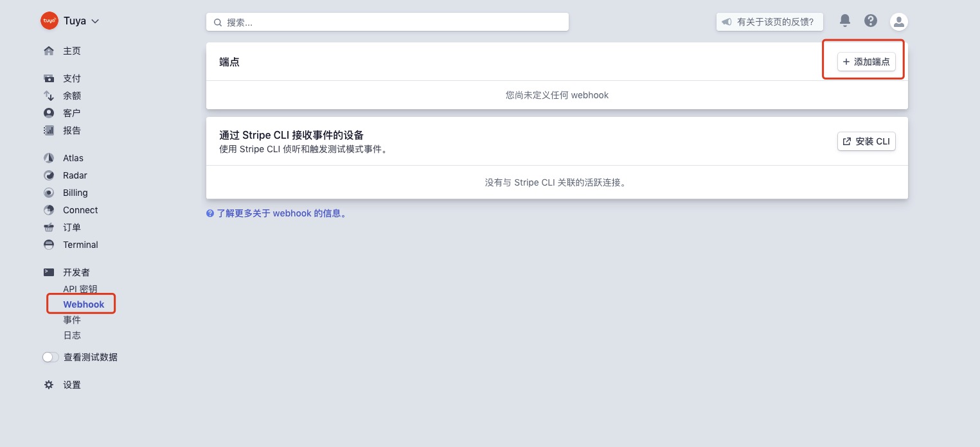Click the Connect icon in sidebar
Image resolution: width=980 pixels, height=447 pixels.
[x=49, y=210]
